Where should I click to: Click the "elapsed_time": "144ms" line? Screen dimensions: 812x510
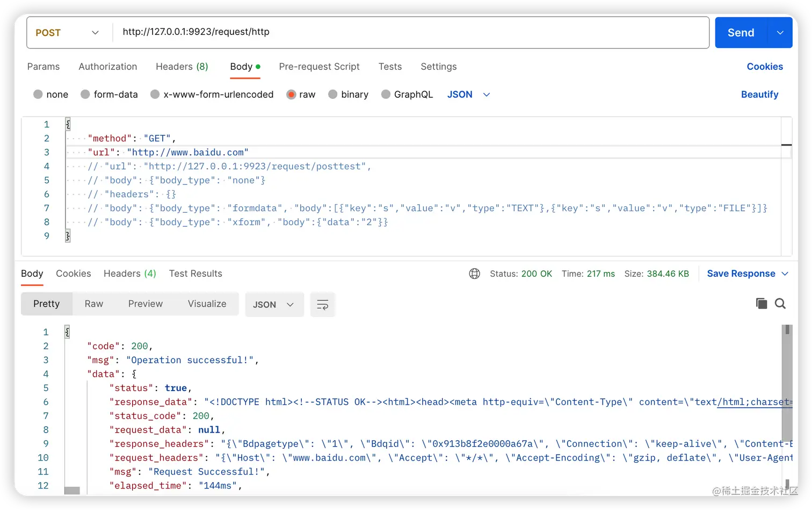point(176,486)
